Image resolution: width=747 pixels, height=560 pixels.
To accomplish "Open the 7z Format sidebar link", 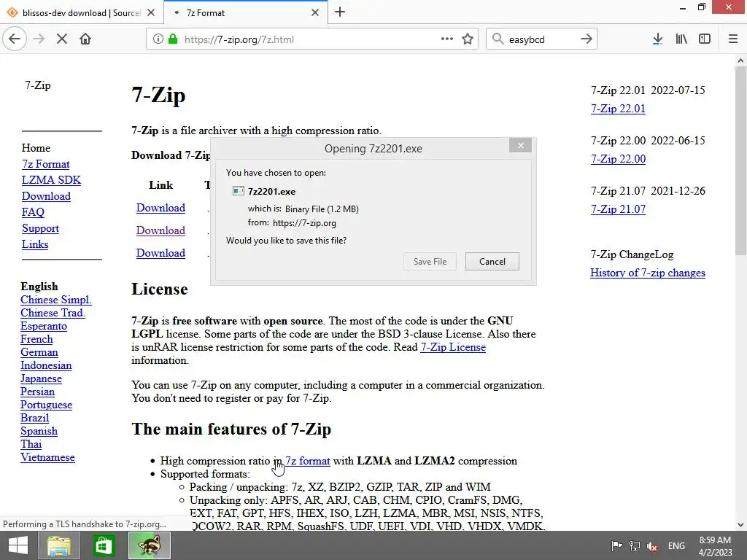I will [x=46, y=164].
